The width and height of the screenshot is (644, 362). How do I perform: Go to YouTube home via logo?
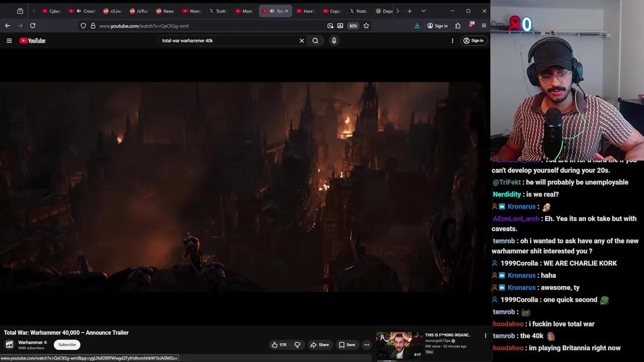33,41
